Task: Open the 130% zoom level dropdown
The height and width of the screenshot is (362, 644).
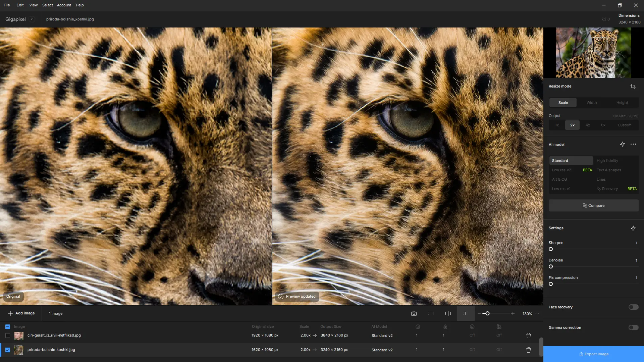Action: (x=538, y=314)
